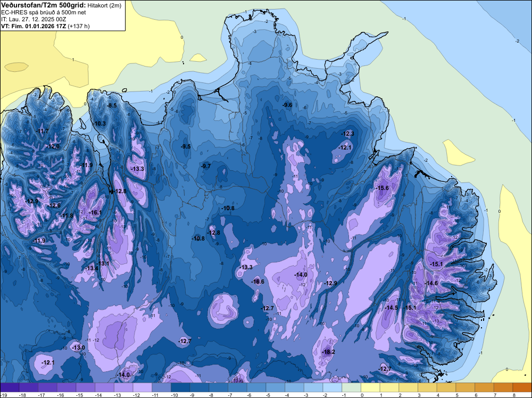Click the valid time "VT: Fim. 01.01.2026 17Z"
The width and height of the screenshot is (532, 398).
[x=34, y=26]
